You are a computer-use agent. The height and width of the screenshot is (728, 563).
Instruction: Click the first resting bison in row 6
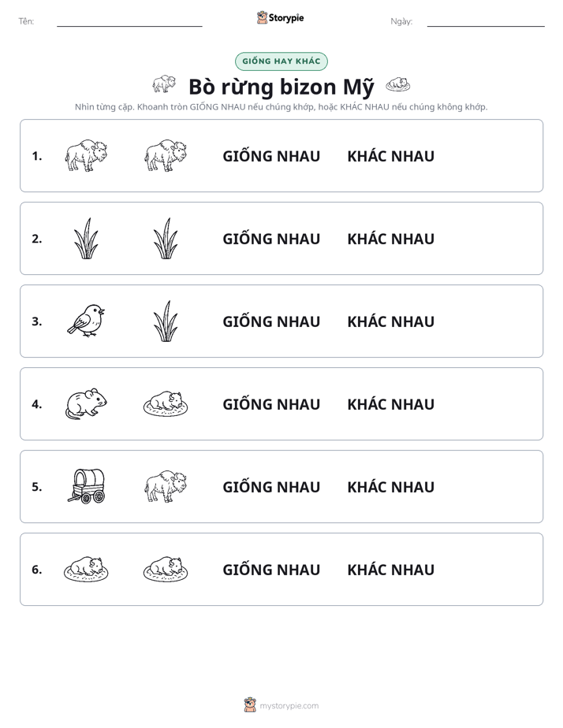point(86,569)
